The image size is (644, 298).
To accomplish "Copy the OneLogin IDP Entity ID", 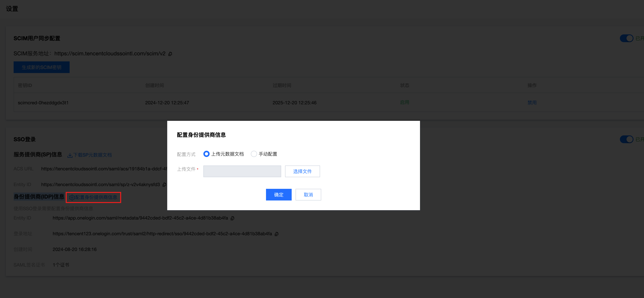I will pyautogui.click(x=232, y=218).
